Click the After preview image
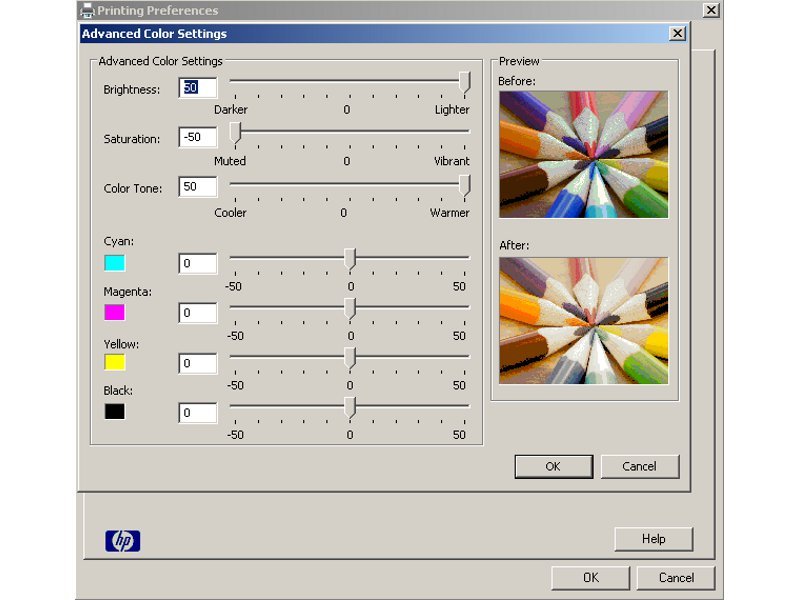 click(584, 320)
